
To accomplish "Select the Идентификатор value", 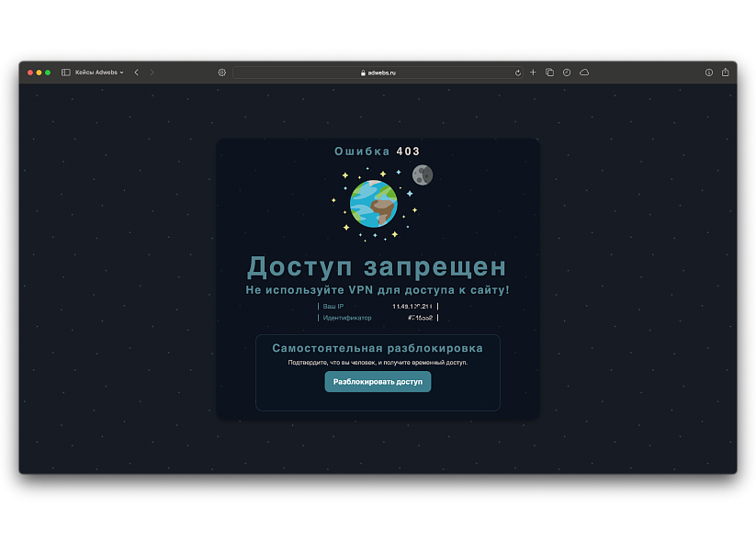I will (x=421, y=318).
